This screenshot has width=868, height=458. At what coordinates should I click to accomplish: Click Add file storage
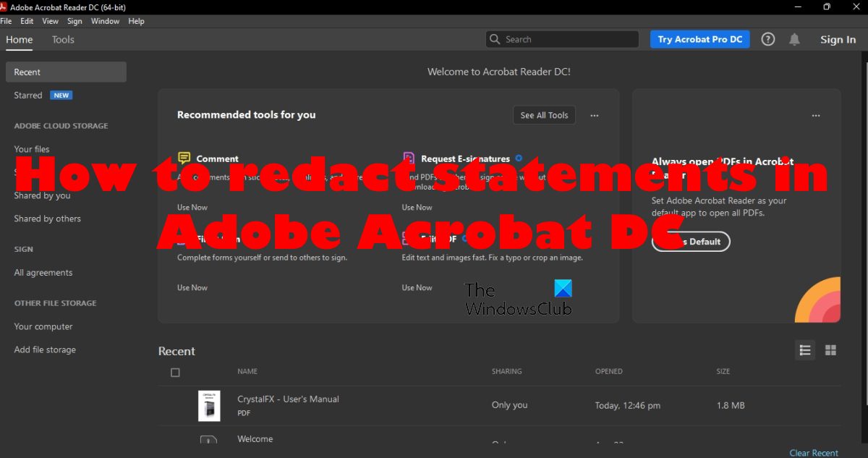point(45,349)
